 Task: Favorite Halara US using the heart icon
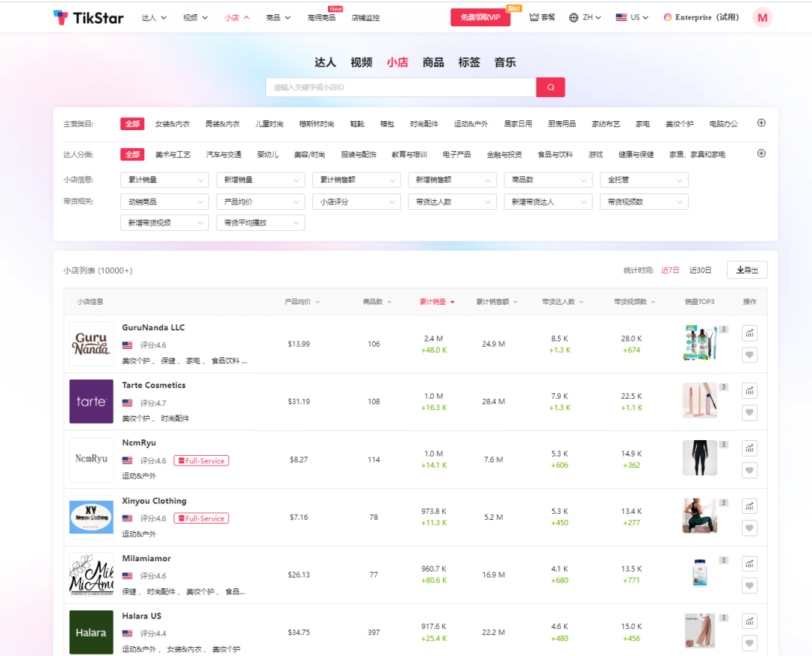click(749, 642)
